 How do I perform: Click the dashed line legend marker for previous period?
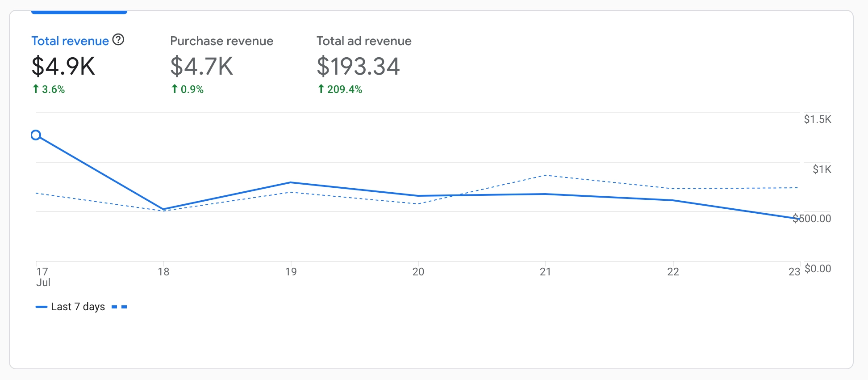119,307
